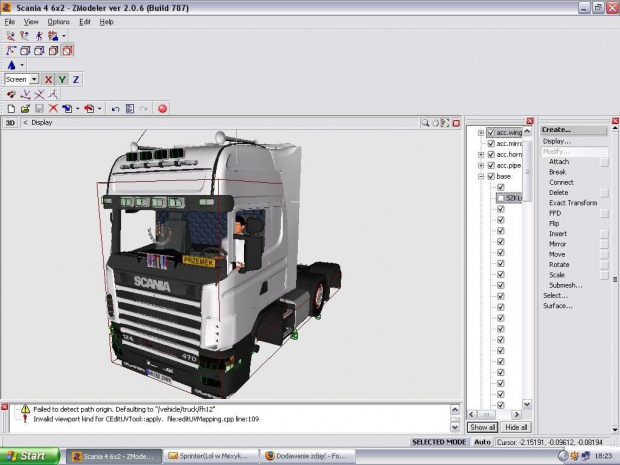Click the 3D viewport type button
620x465 pixels.
(10, 123)
